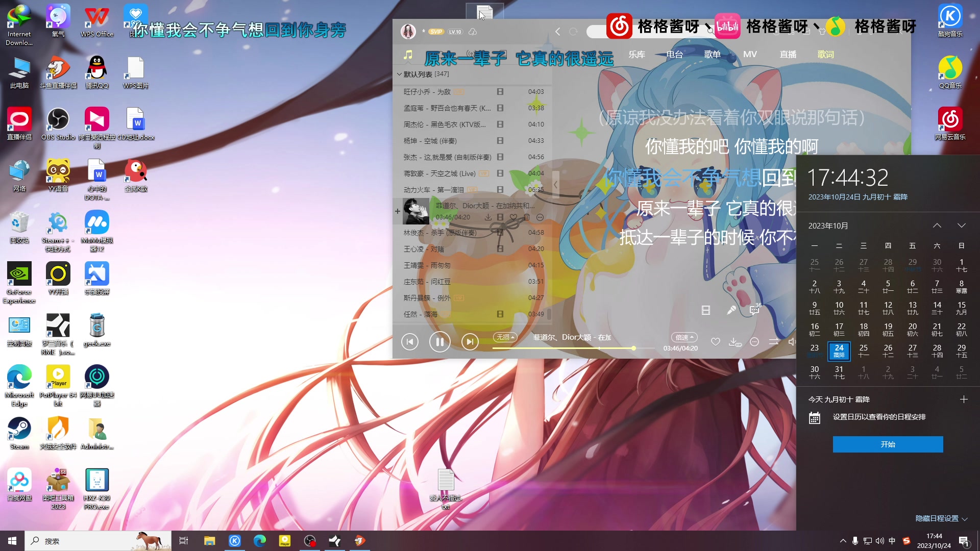Play 旺仔小乔 - 为敌 from the list
980x551 pixels.
tap(472, 92)
